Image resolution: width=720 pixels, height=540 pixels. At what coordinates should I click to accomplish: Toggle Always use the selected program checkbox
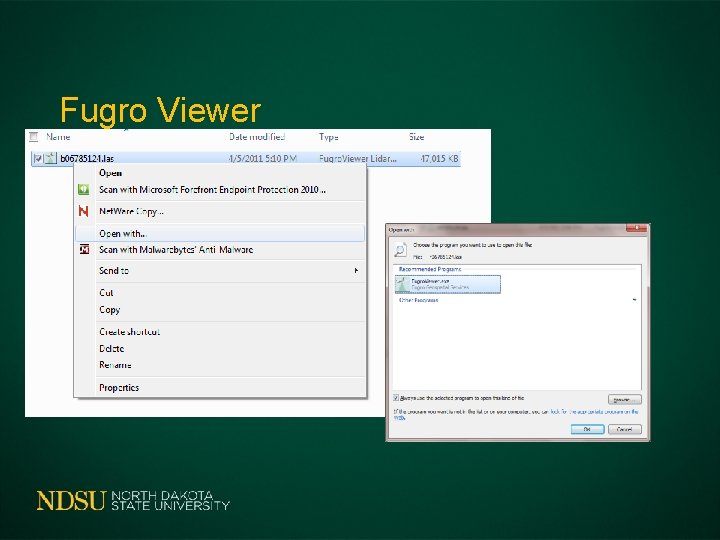click(396, 398)
